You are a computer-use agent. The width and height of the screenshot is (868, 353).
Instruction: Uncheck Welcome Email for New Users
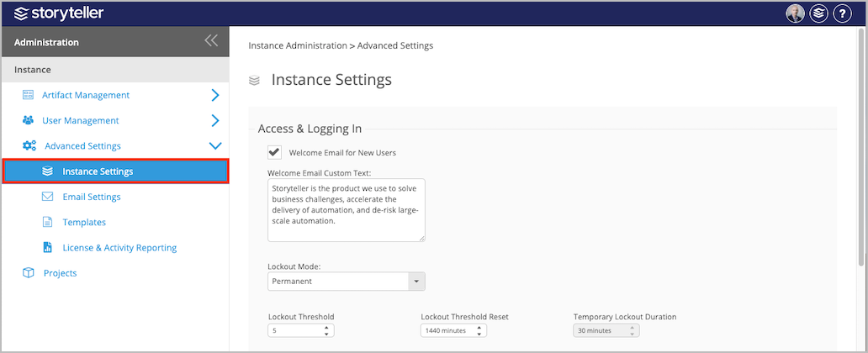tap(274, 152)
